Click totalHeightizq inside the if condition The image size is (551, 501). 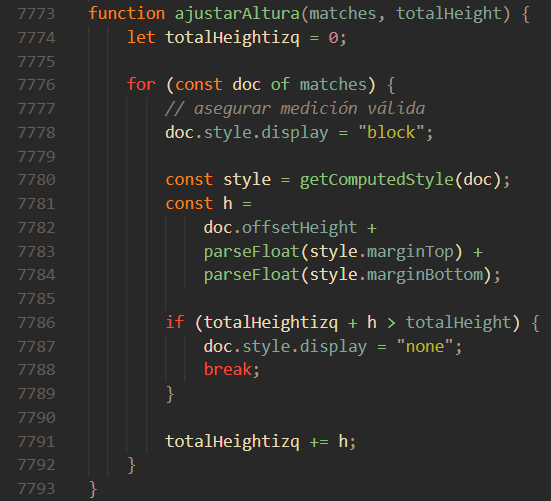271,323
